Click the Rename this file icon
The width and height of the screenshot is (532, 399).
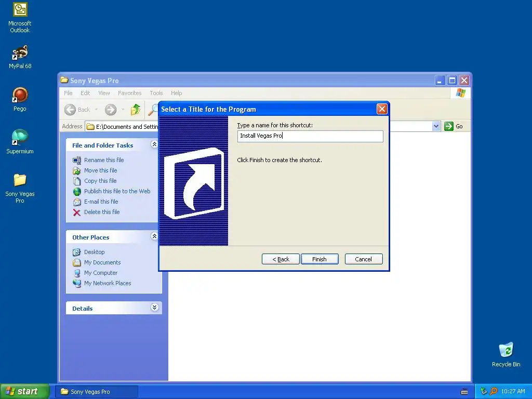tap(77, 160)
